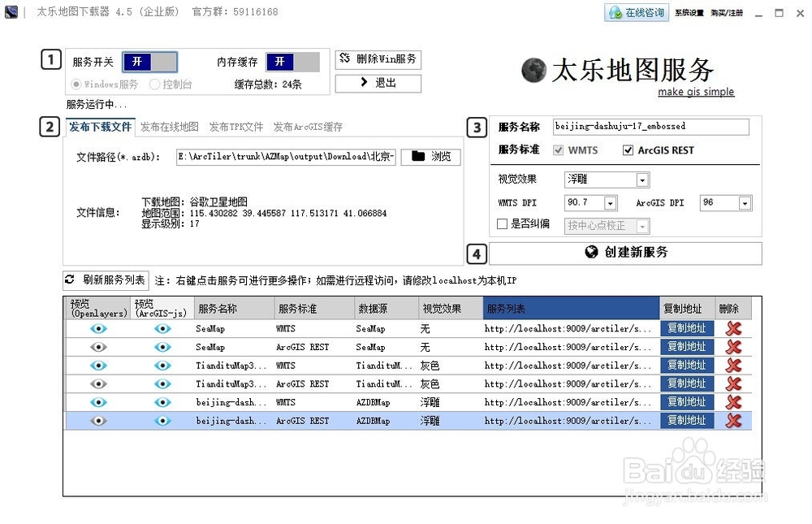Browse for an azdb file with 浏览

pos(431,157)
